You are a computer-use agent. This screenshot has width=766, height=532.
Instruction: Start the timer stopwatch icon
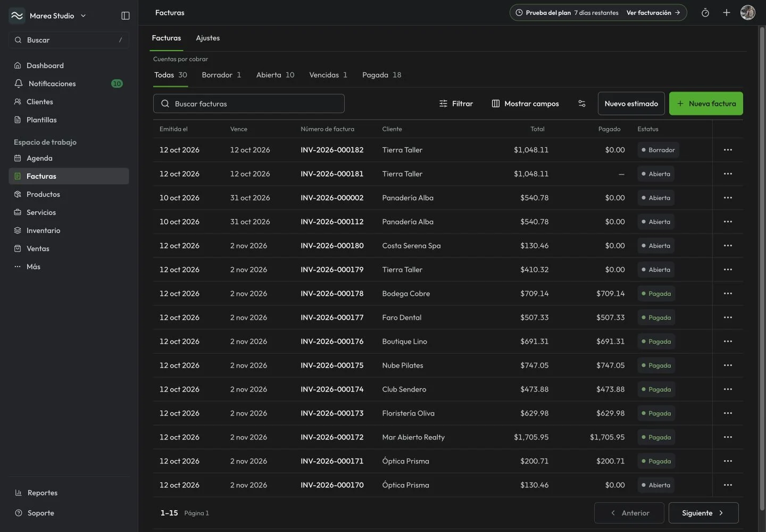pyautogui.click(x=705, y=13)
